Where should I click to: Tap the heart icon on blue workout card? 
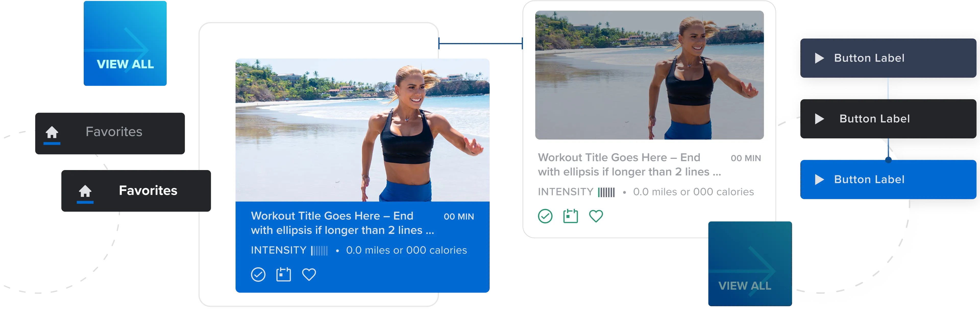pos(309,274)
